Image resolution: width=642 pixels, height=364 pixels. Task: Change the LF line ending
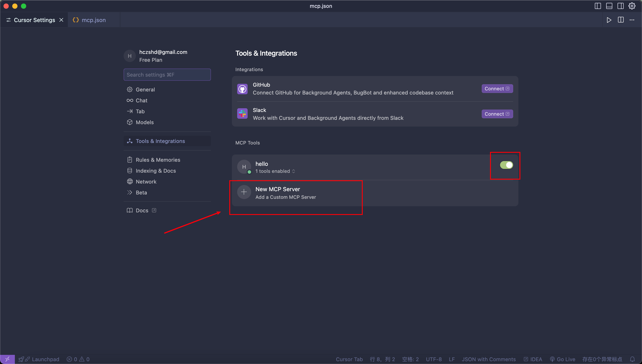[452, 359]
